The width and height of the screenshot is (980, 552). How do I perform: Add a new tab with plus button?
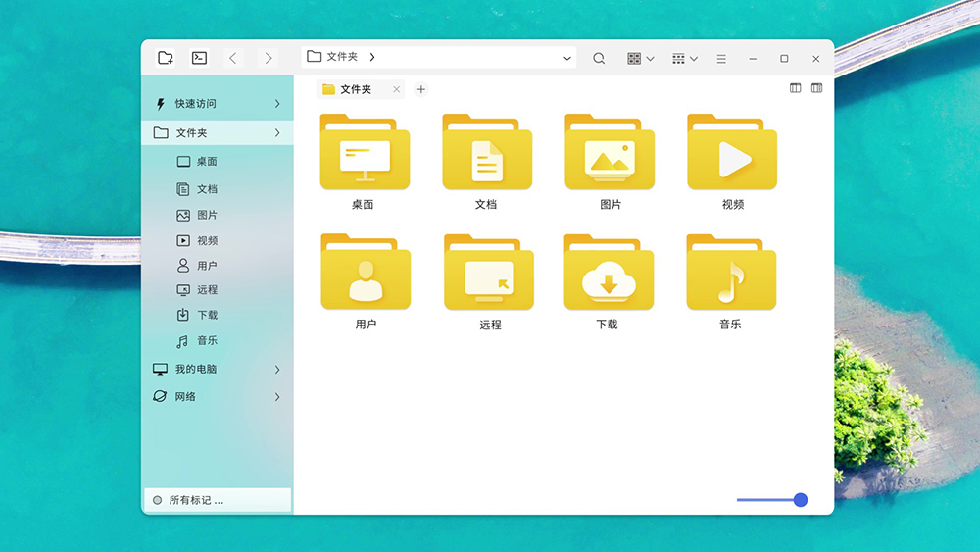pos(421,89)
